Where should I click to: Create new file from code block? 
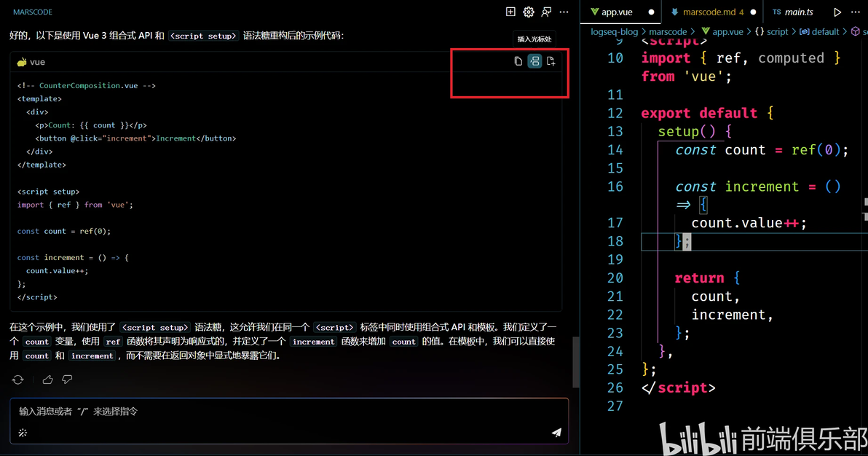coord(551,61)
